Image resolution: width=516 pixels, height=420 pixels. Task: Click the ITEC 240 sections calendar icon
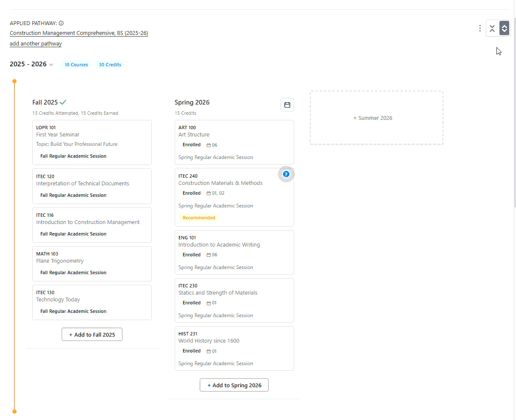209,193
